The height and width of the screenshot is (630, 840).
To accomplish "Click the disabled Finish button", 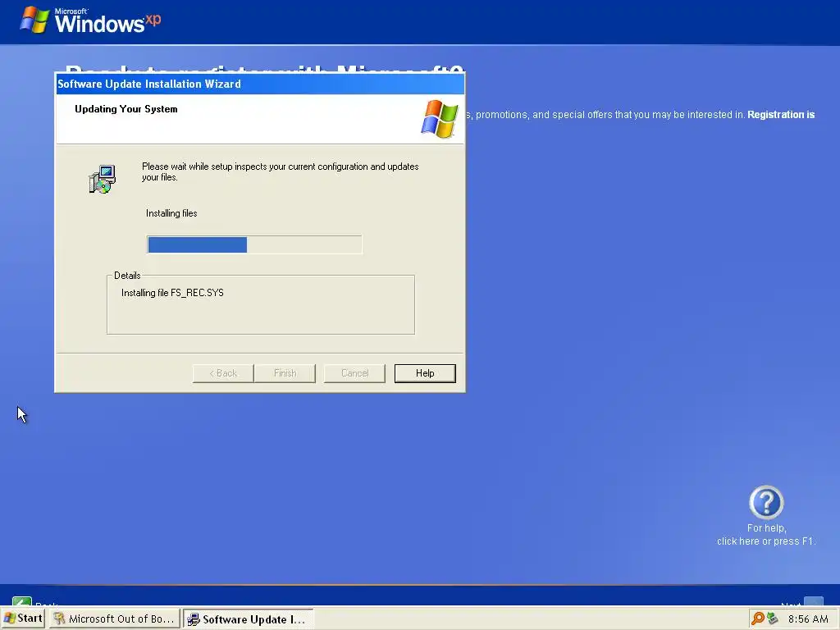I will (285, 373).
